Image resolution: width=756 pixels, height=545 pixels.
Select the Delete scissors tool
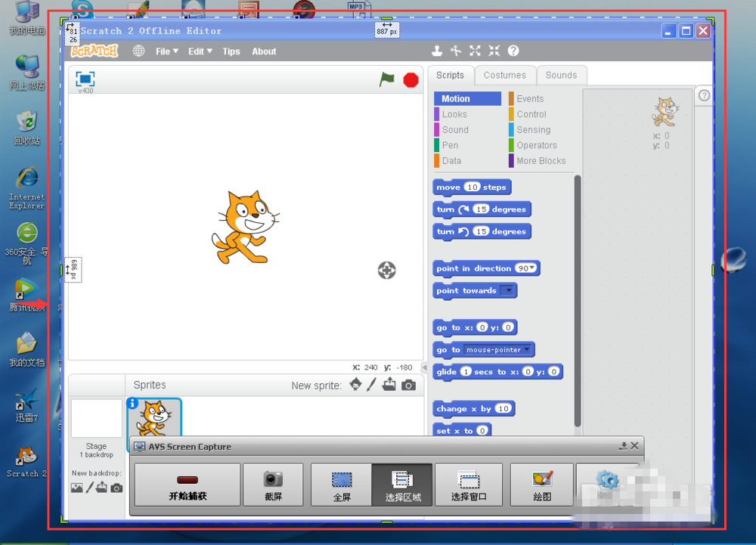[x=456, y=51]
